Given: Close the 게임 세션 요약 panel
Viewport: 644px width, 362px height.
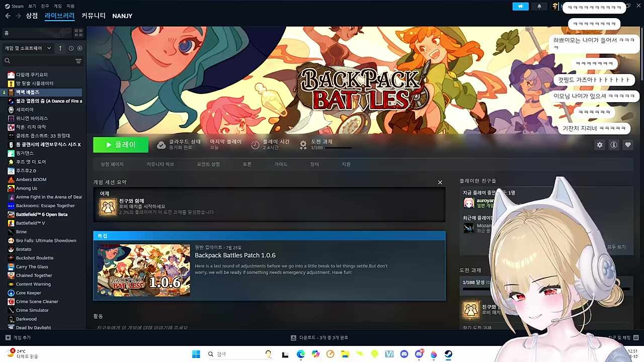Looking at the screenshot, I should [440, 183].
